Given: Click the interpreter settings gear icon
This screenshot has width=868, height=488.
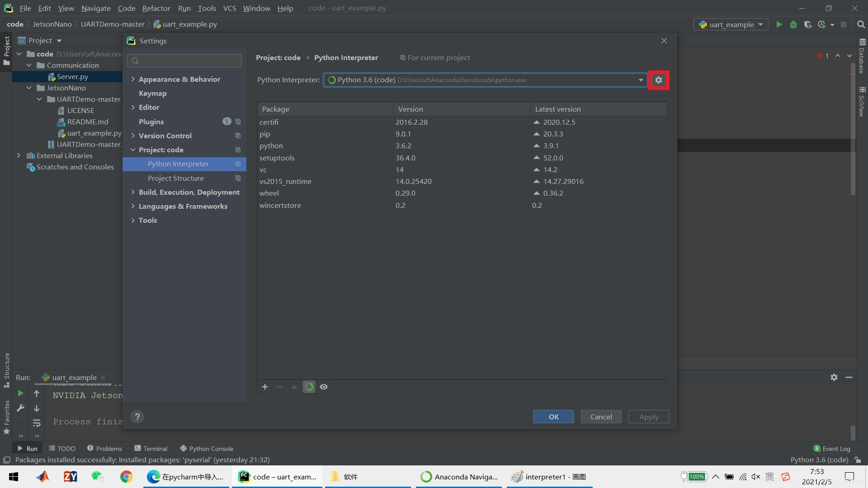Looking at the screenshot, I should [658, 80].
